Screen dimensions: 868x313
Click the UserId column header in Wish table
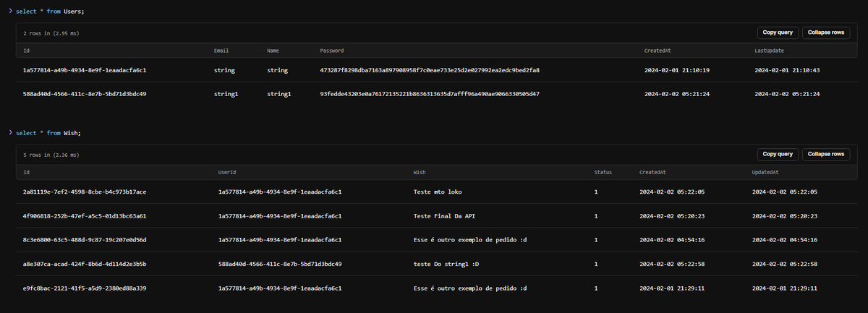click(227, 173)
